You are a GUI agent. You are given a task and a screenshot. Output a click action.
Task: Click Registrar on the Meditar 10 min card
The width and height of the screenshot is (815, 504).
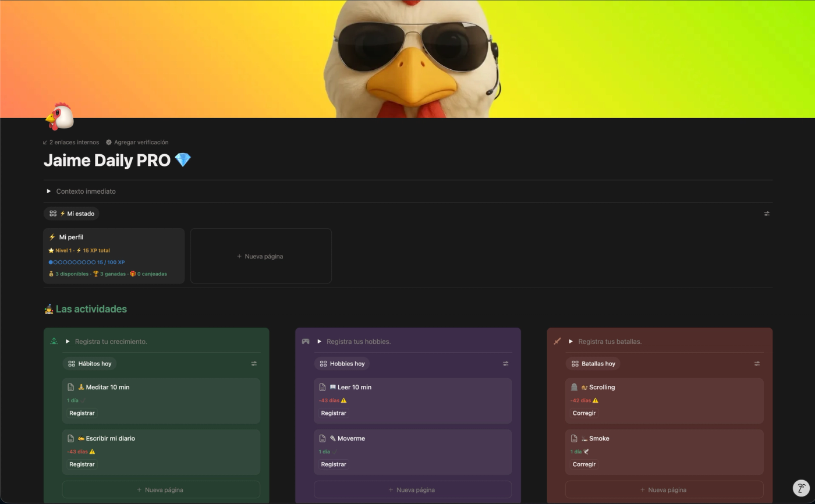pos(82,413)
